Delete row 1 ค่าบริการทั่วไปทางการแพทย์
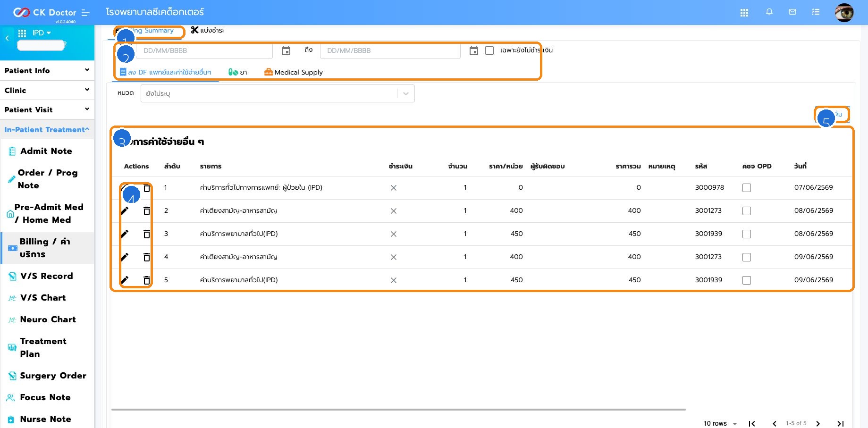The image size is (868, 428). point(147,188)
